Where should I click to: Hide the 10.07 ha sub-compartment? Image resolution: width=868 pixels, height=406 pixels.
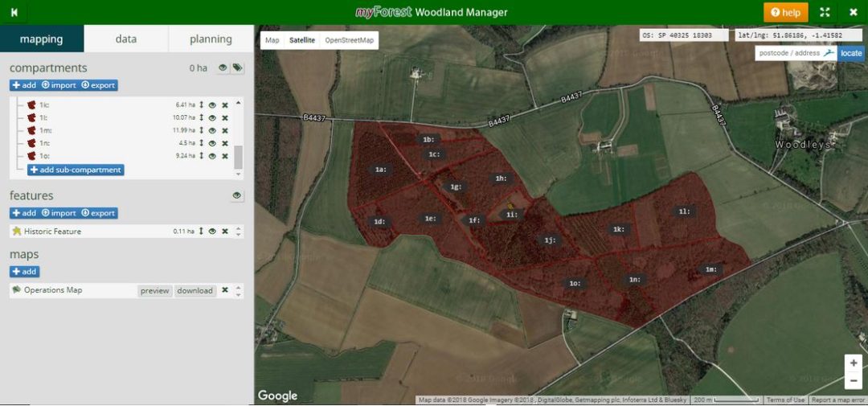pos(212,117)
